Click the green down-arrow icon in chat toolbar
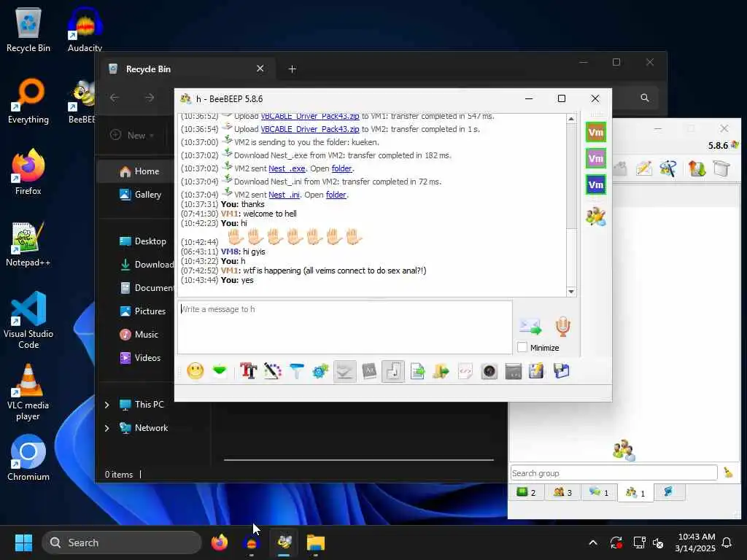Screen dimensions: 747x560 pos(220,371)
